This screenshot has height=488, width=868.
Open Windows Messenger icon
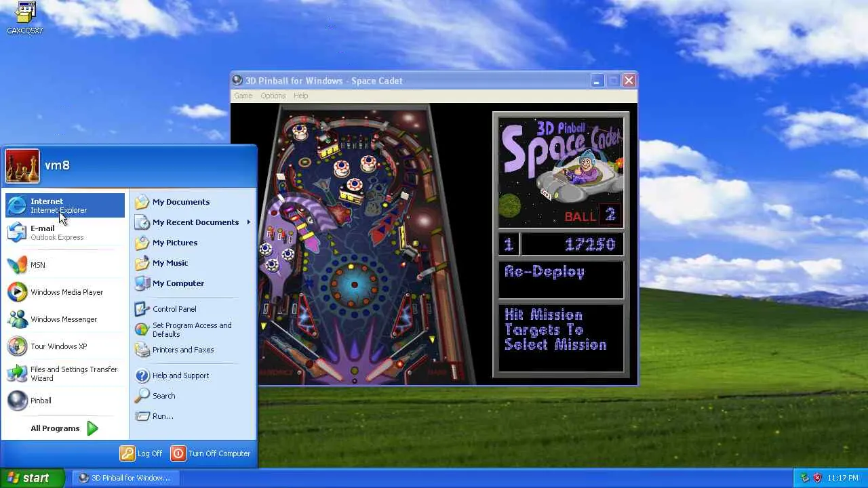click(x=17, y=319)
